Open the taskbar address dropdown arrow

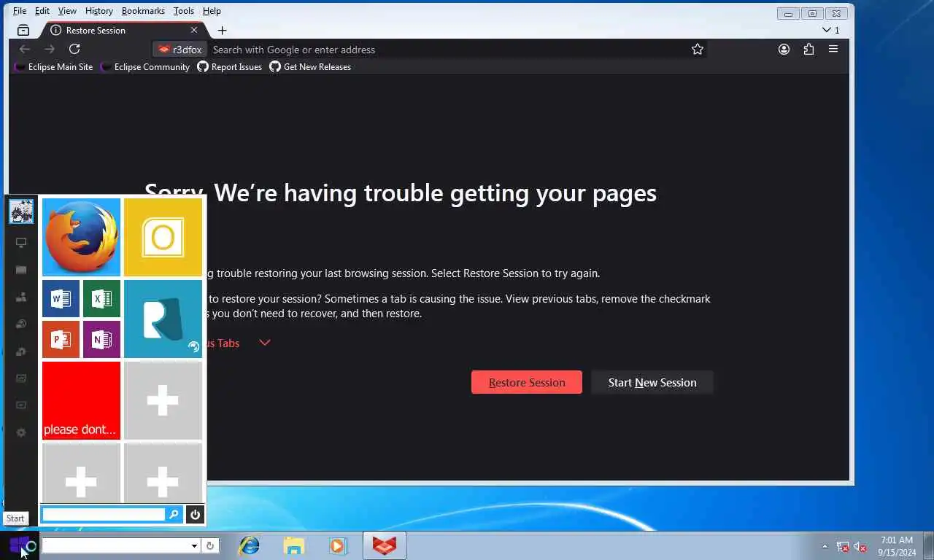(x=194, y=545)
